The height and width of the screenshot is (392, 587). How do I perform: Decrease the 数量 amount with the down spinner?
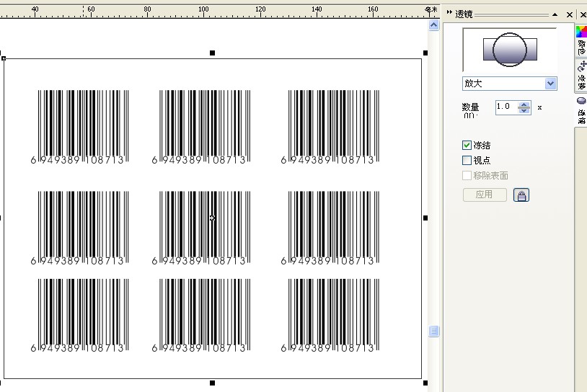524,110
